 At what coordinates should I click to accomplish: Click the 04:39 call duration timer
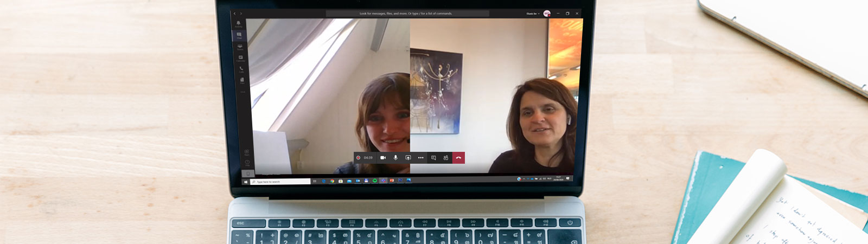click(x=368, y=158)
